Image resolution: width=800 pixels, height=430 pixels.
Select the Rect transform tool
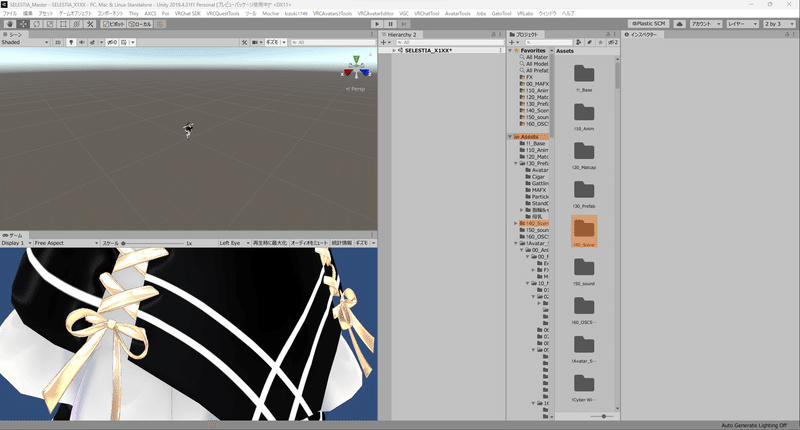point(63,24)
